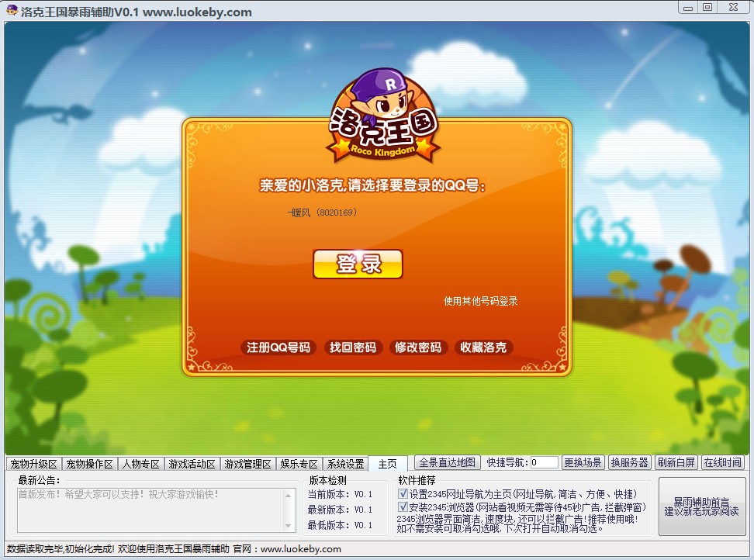Switch to the 主页 tab
The height and width of the screenshot is (560, 754).
pos(388,463)
